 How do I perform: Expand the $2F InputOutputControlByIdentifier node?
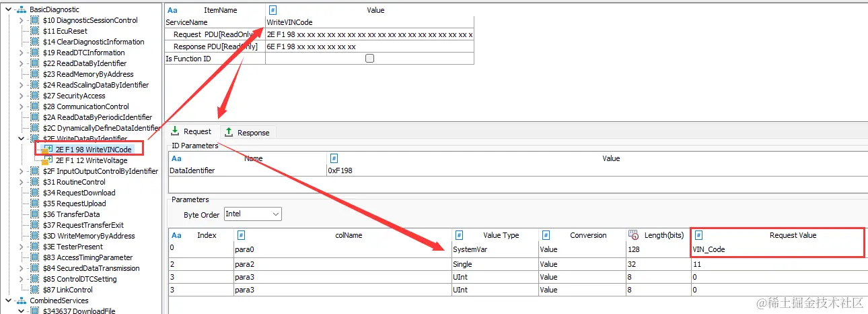(22, 171)
